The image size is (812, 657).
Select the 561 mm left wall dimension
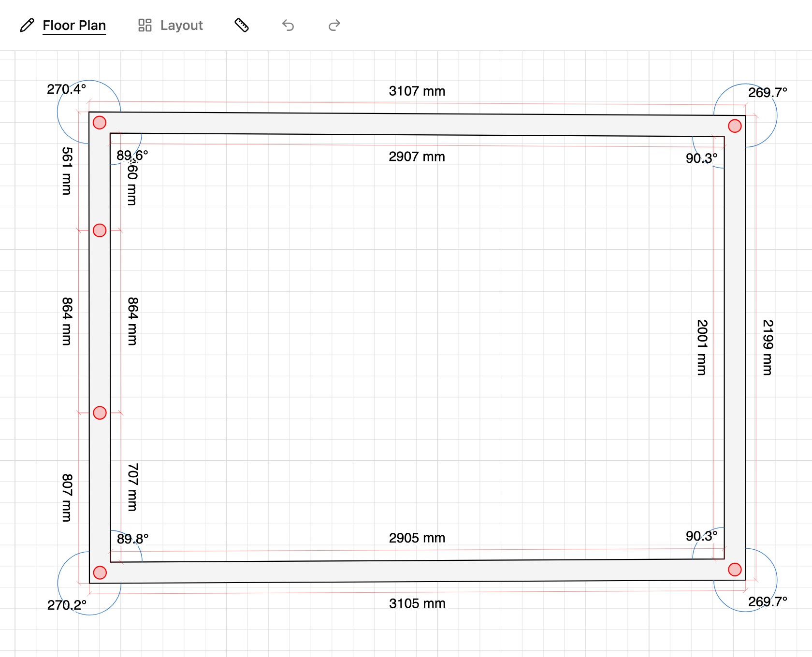pyautogui.click(x=67, y=171)
